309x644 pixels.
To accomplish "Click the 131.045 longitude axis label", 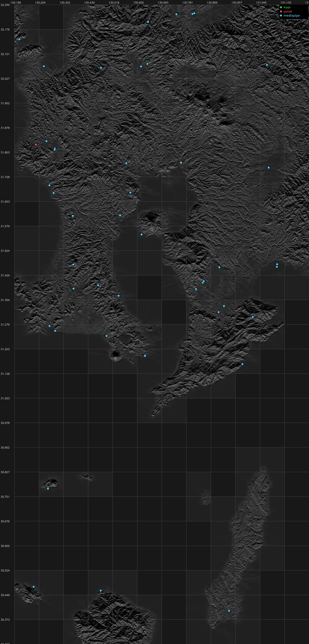I will (261, 3).
